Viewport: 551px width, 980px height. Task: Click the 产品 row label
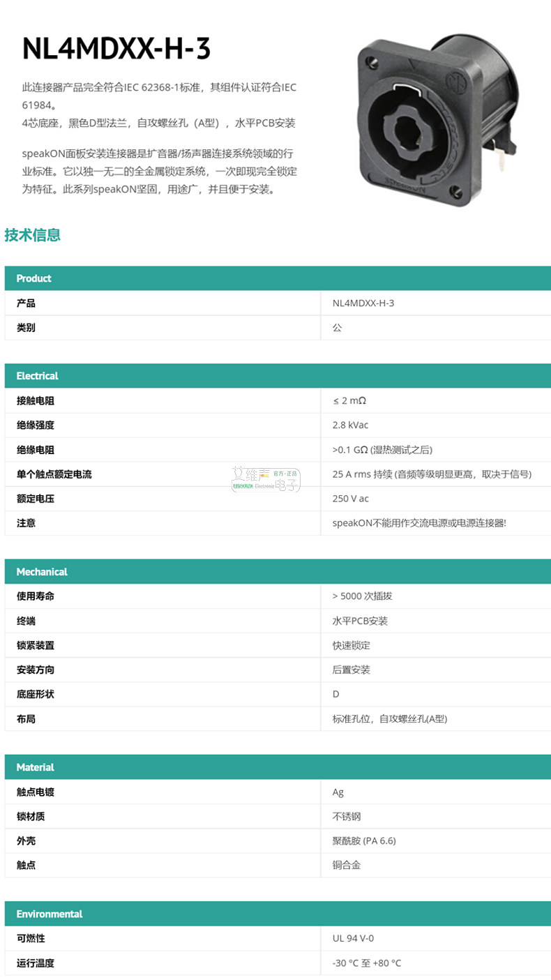click(26, 303)
